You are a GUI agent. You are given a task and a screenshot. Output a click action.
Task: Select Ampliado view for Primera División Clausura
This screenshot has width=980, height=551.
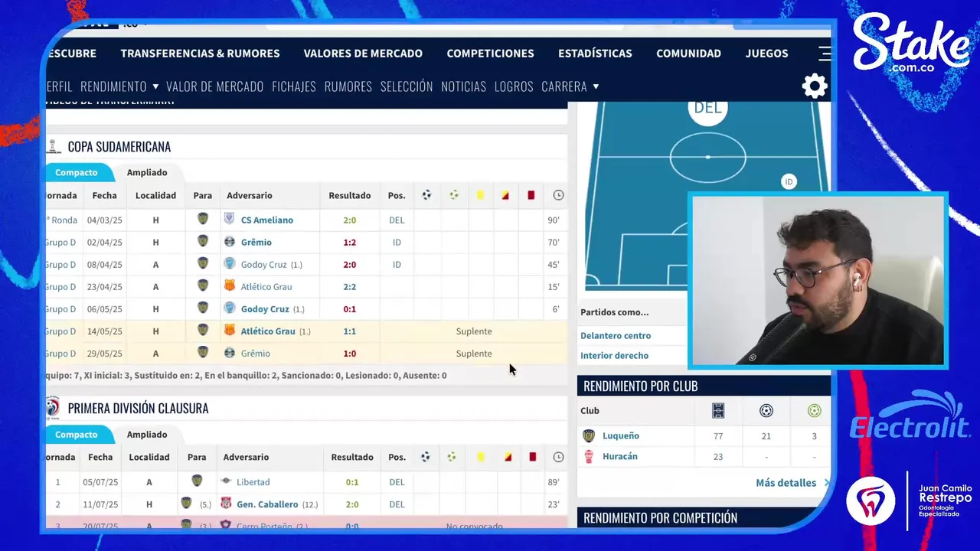[147, 434]
